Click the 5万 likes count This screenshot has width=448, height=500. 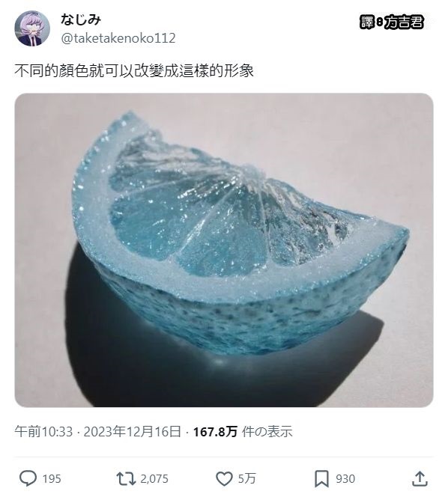coord(247,479)
